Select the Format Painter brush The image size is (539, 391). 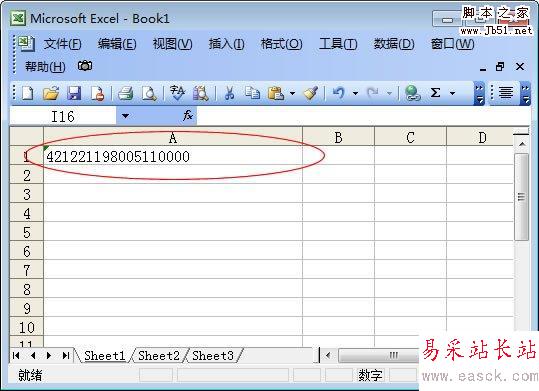point(311,93)
